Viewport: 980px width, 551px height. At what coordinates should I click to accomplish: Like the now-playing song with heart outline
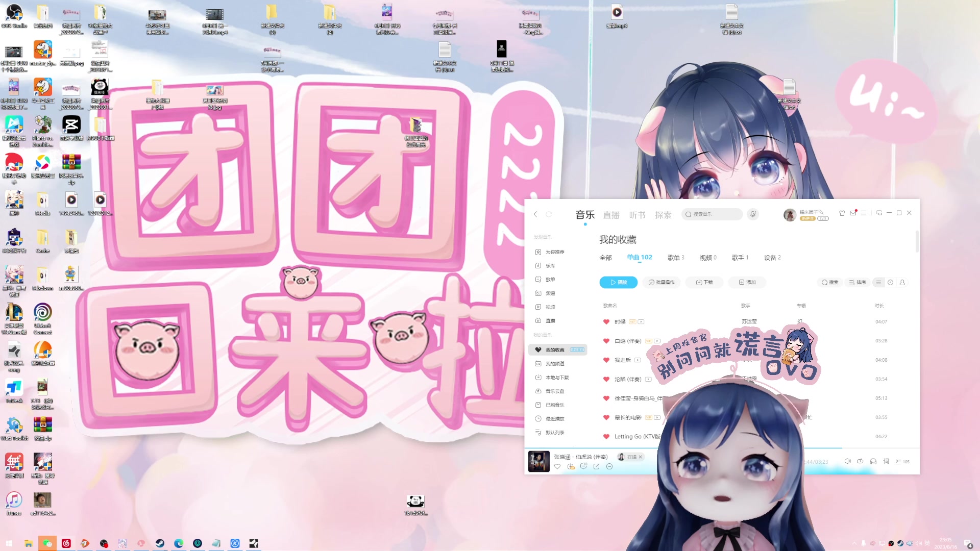pos(557,466)
